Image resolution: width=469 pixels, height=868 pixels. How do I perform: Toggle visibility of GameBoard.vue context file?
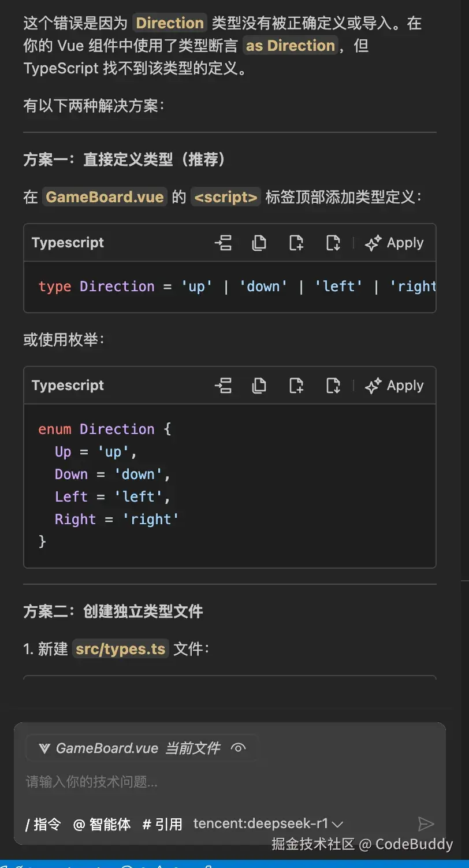coord(239,747)
